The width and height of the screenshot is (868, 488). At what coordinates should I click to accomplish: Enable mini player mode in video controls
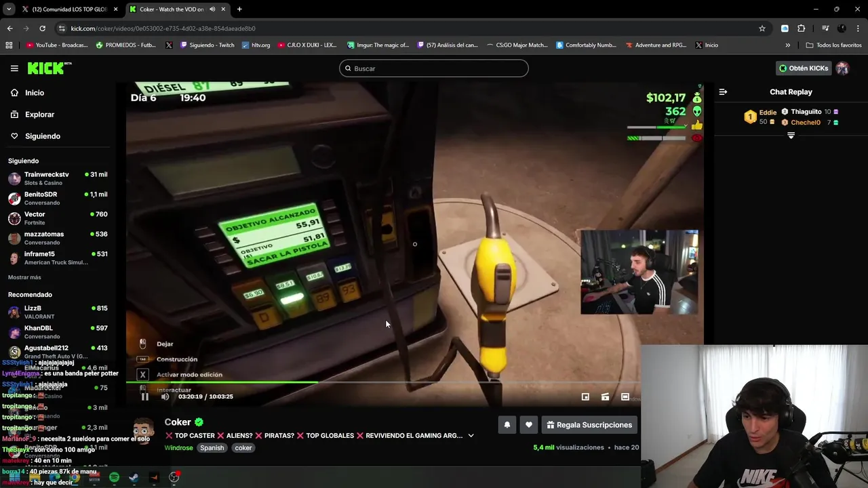(x=585, y=397)
